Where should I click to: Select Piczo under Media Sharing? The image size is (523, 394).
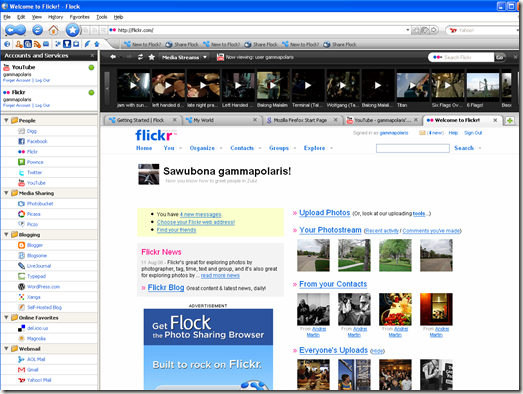point(32,224)
